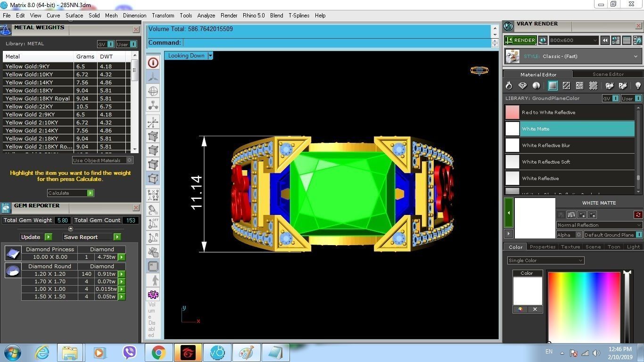Click the axes arrows icon in the viewport toolbar

pyautogui.click(x=153, y=123)
